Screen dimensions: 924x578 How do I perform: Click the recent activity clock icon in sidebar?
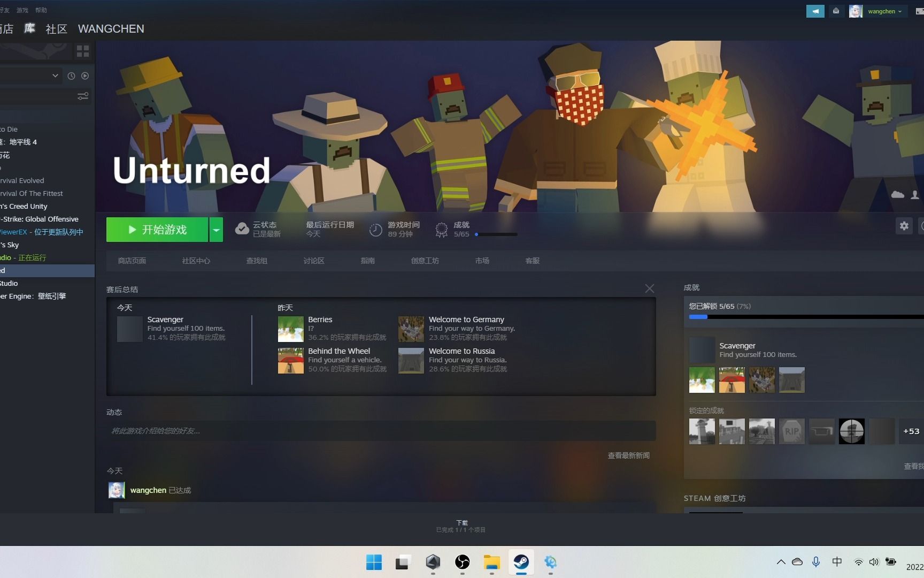[x=71, y=76]
